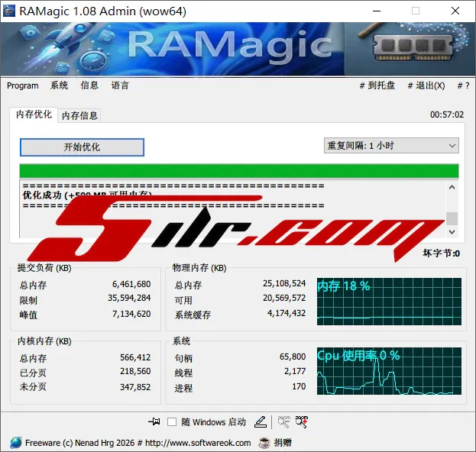
Task: Click the RAMagic banner image
Action: [x=238, y=49]
